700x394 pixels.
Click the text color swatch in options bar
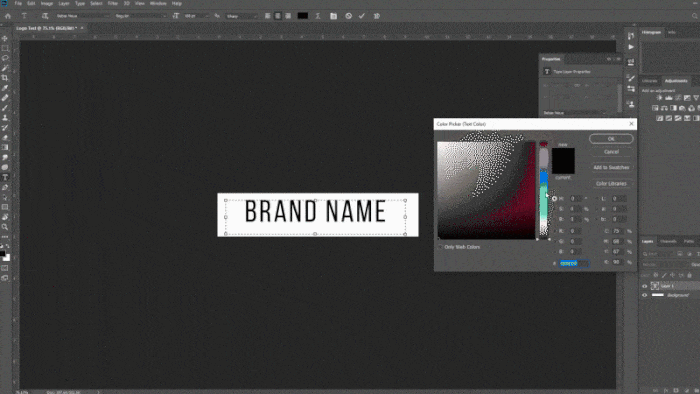[x=303, y=16]
